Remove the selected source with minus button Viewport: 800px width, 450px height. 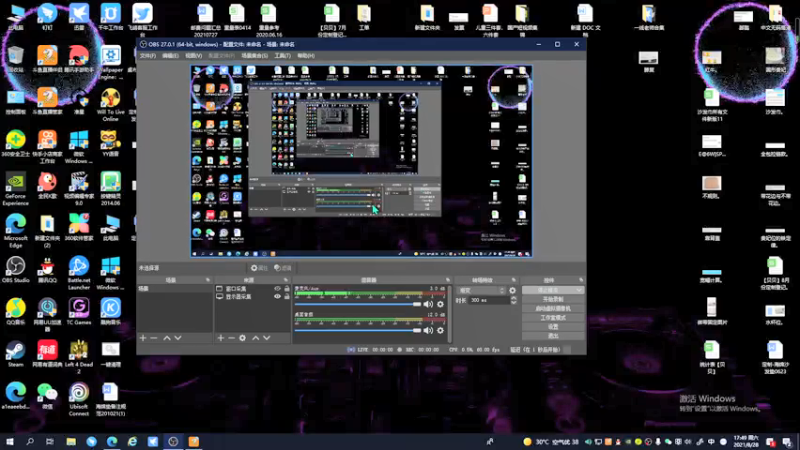232,338
